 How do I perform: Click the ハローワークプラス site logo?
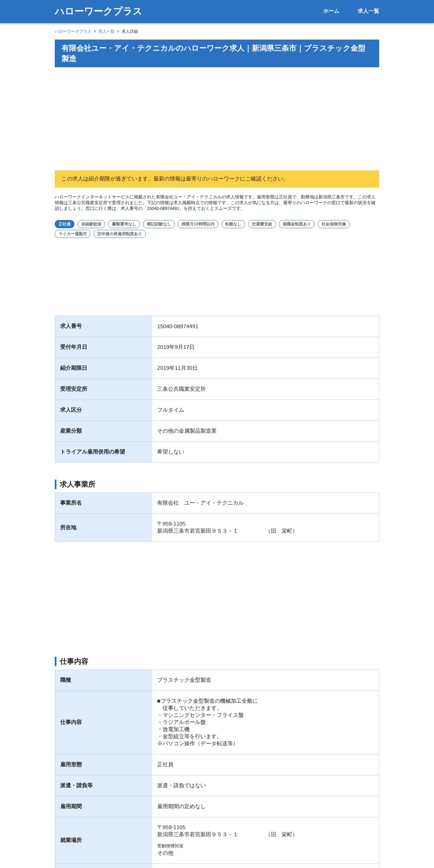click(98, 11)
